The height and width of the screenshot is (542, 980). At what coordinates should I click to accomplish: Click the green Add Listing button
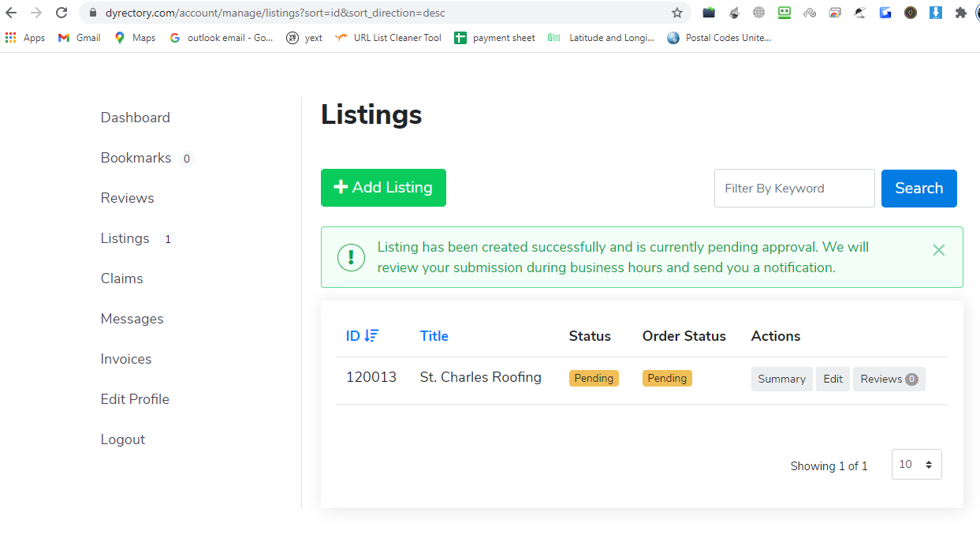pyautogui.click(x=383, y=188)
